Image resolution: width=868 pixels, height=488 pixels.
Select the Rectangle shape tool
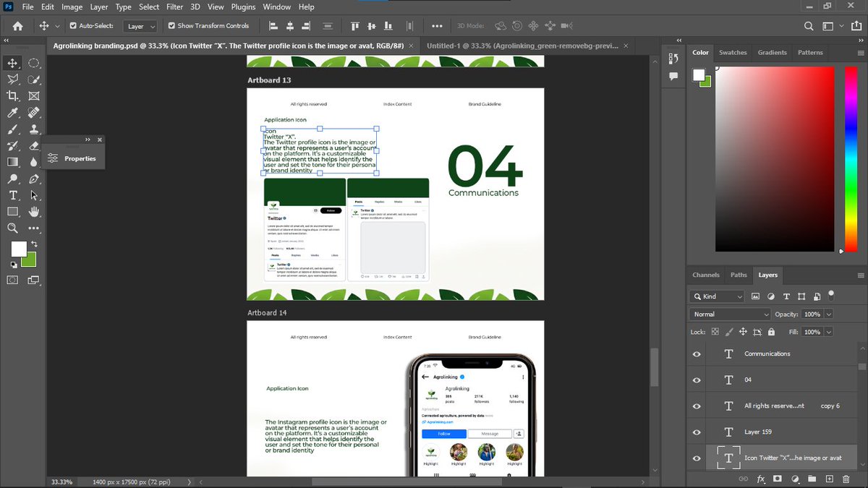[13, 212]
